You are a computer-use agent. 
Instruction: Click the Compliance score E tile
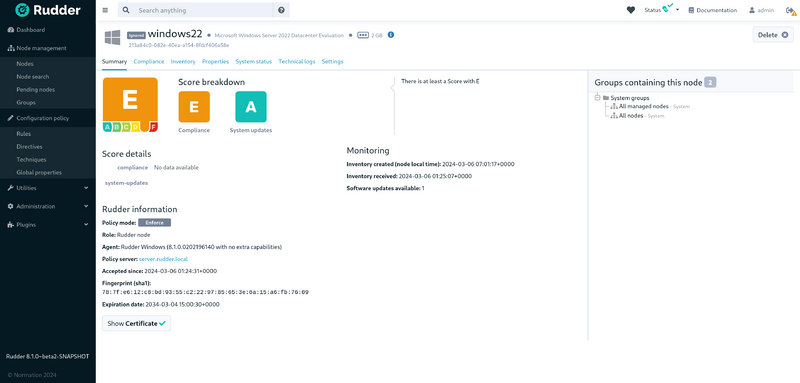pos(194,107)
